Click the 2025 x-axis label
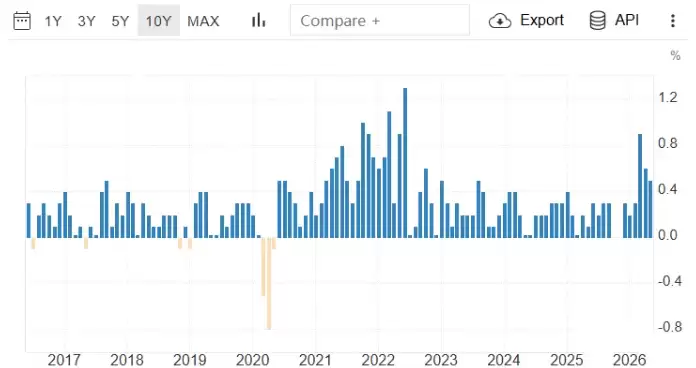 pyautogui.click(x=567, y=360)
